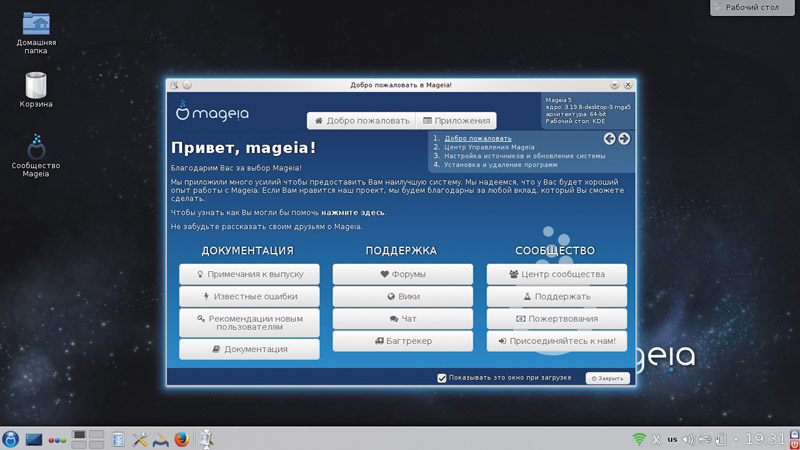Open the Форумы support button
Screen dimensions: 800x450
pyautogui.click(x=403, y=274)
